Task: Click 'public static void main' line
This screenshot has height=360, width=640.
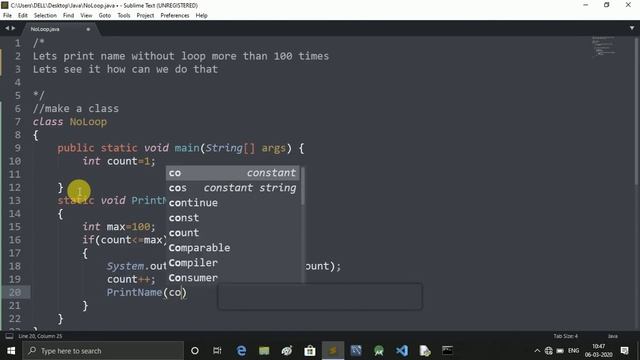Action: pos(180,148)
